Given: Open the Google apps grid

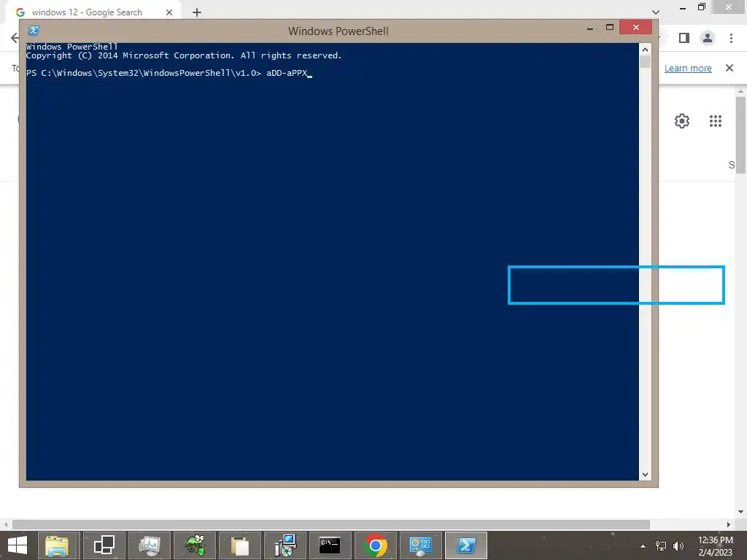Looking at the screenshot, I should [716, 121].
